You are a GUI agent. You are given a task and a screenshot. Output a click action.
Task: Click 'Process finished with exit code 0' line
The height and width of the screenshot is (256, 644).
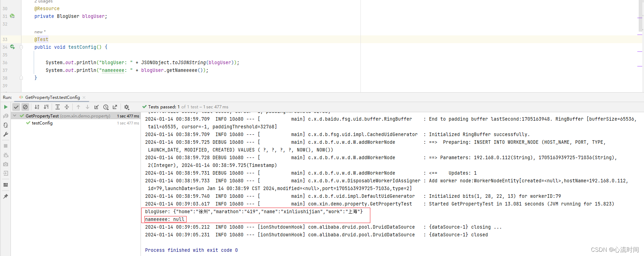191,250
